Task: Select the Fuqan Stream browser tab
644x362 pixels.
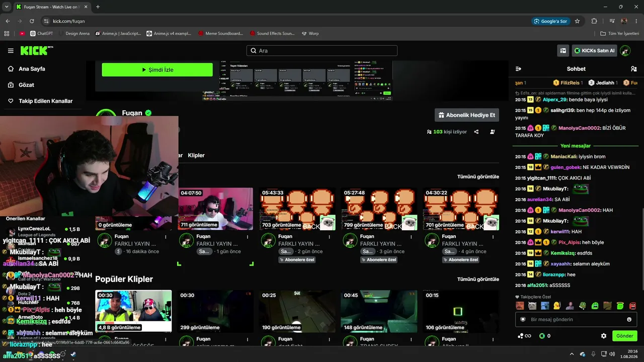Action: click(x=51, y=7)
